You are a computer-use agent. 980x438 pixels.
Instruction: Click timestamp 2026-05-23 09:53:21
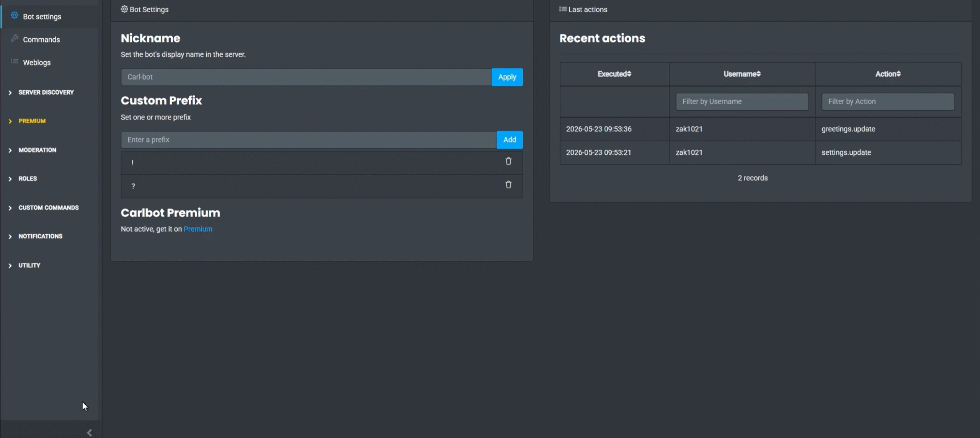point(599,152)
